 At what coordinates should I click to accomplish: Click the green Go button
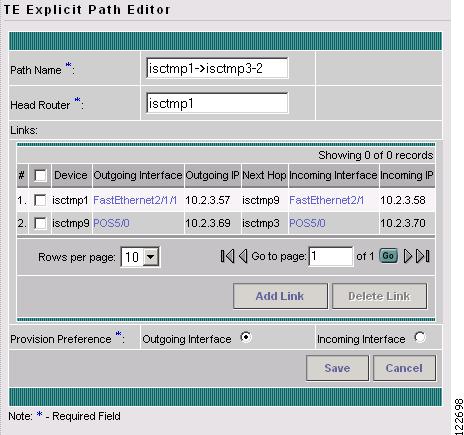388,256
